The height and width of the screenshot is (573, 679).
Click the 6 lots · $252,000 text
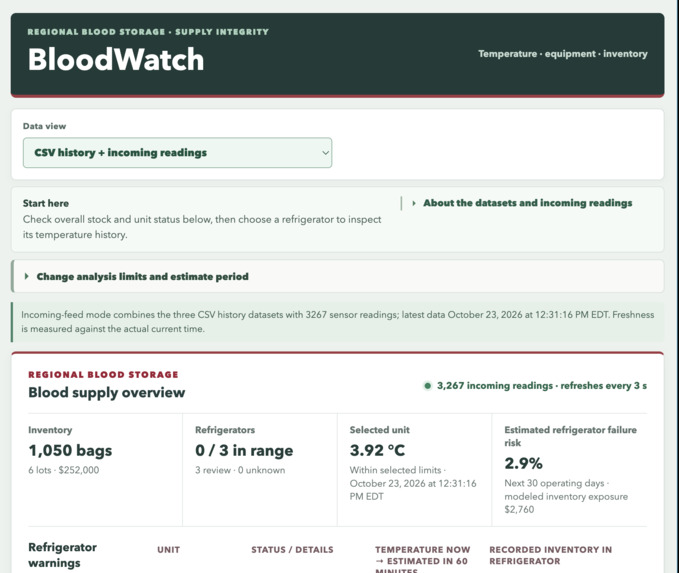64,470
